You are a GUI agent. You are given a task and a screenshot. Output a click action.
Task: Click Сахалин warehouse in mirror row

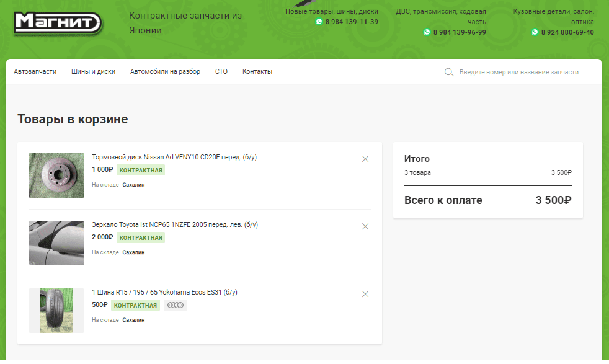[133, 252]
